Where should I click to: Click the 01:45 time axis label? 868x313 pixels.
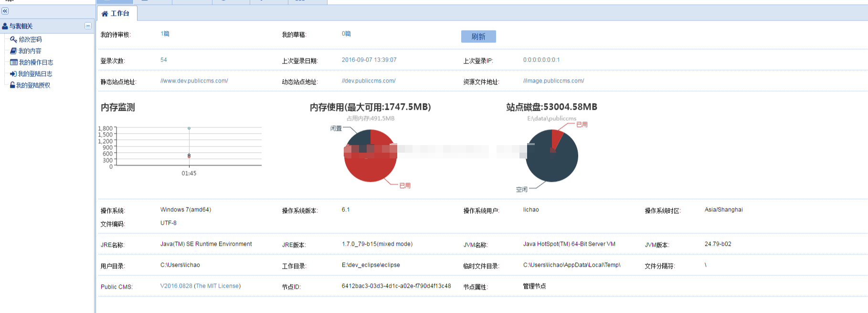point(189,174)
